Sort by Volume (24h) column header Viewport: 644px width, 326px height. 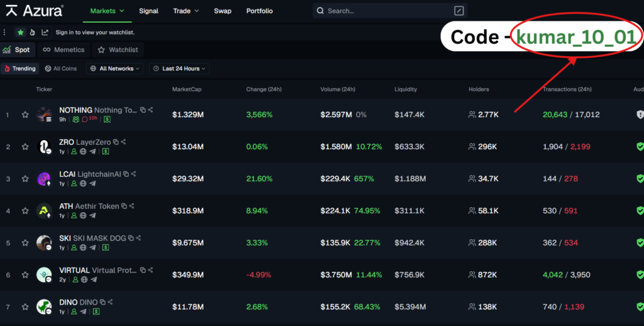coord(338,89)
